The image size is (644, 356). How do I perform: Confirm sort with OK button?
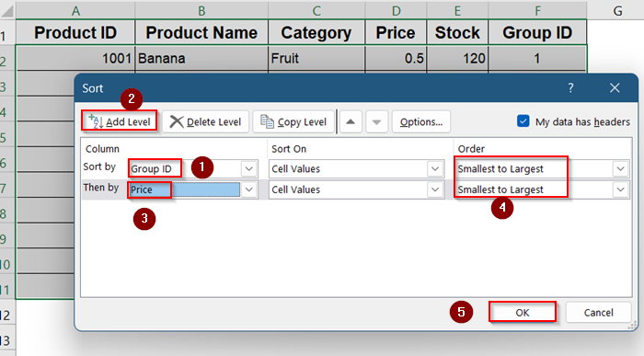coord(523,313)
